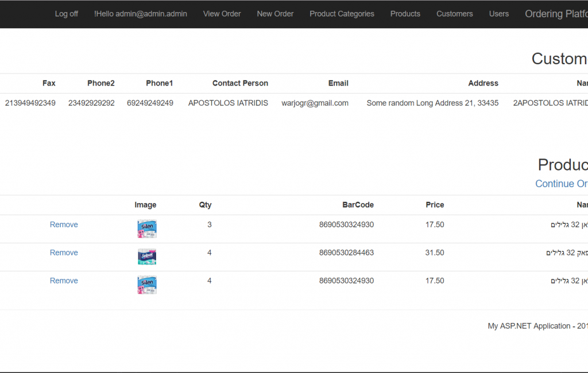Remove the product priced 31.50
This screenshot has width=588, height=373.
[x=63, y=252]
